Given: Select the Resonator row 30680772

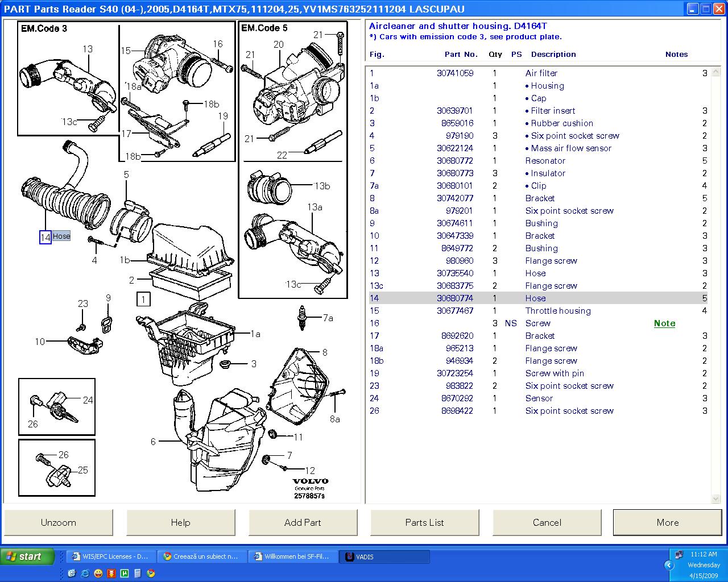Looking at the screenshot, I should (538, 161).
